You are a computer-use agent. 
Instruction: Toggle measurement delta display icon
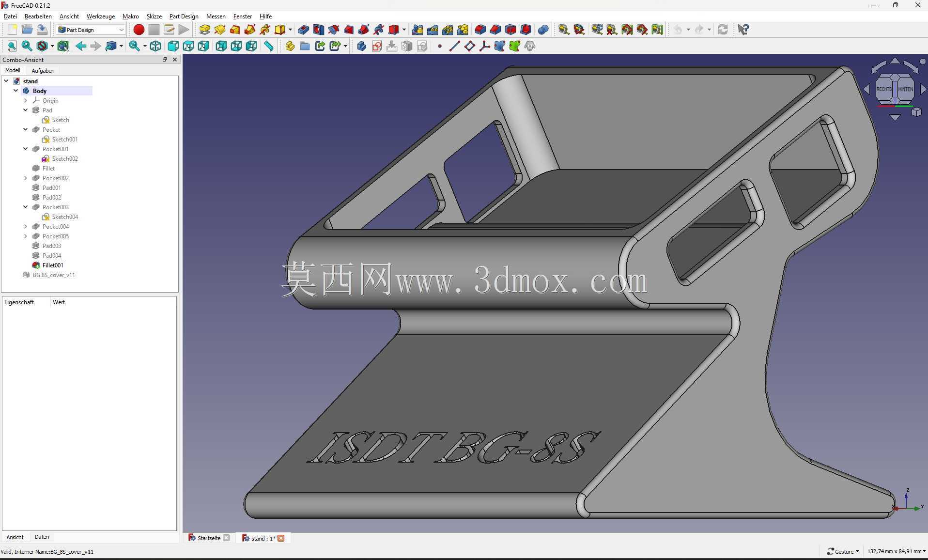coord(657,30)
